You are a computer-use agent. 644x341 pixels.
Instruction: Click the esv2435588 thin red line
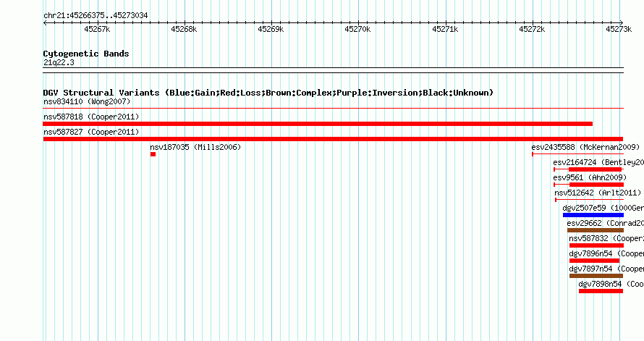click(578, 154)
